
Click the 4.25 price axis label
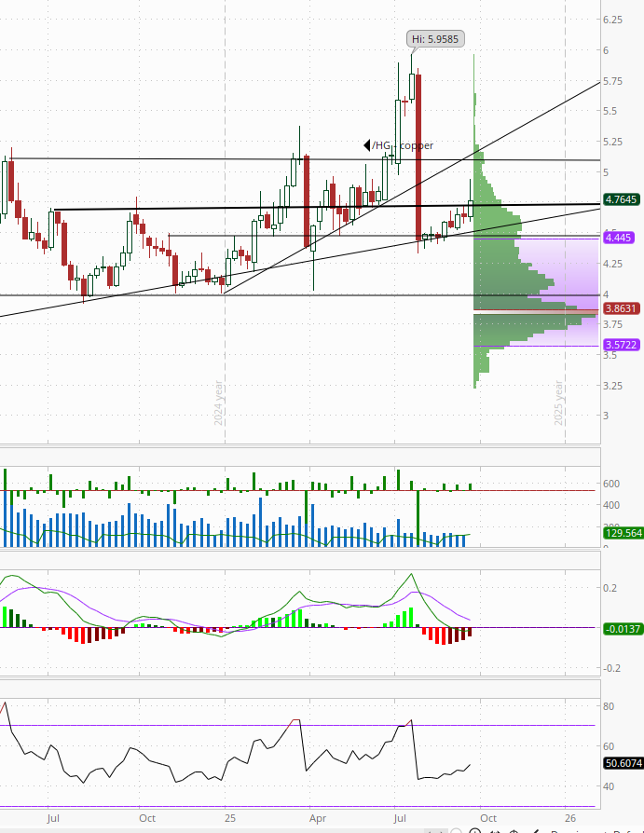(x=612, y=264)
